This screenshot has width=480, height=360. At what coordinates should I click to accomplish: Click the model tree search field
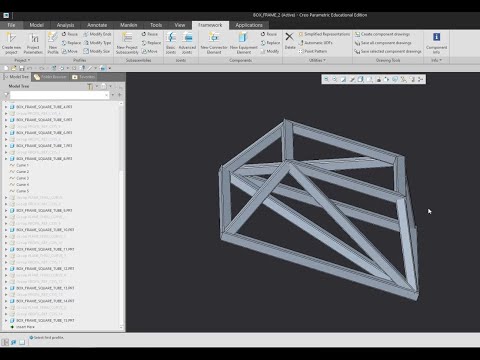point(59,95)
